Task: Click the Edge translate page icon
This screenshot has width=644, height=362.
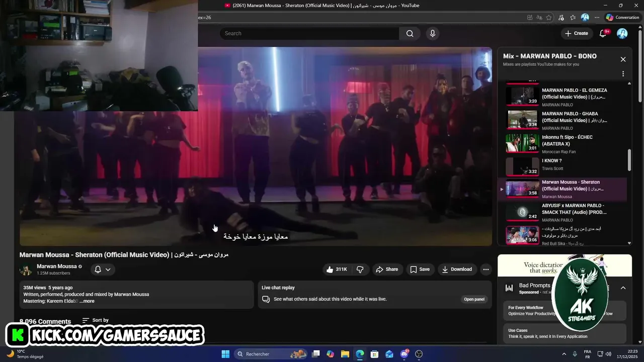Action: [539, 17]
